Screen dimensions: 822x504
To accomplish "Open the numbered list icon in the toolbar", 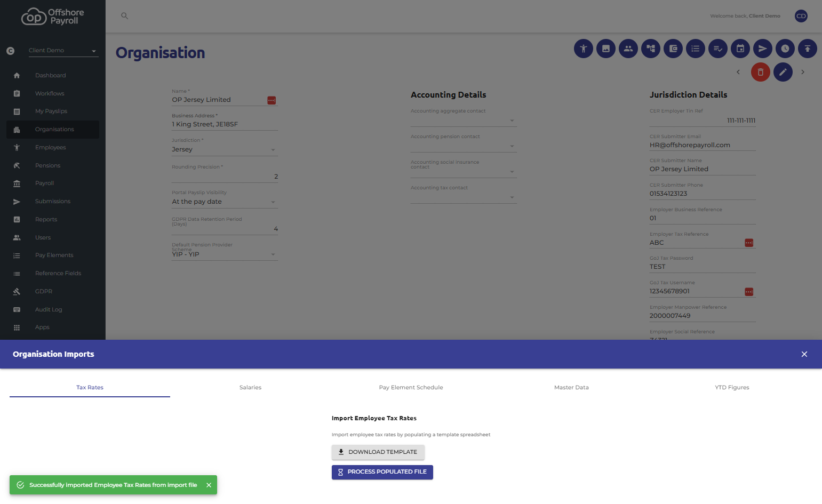I will pos(696,49).
